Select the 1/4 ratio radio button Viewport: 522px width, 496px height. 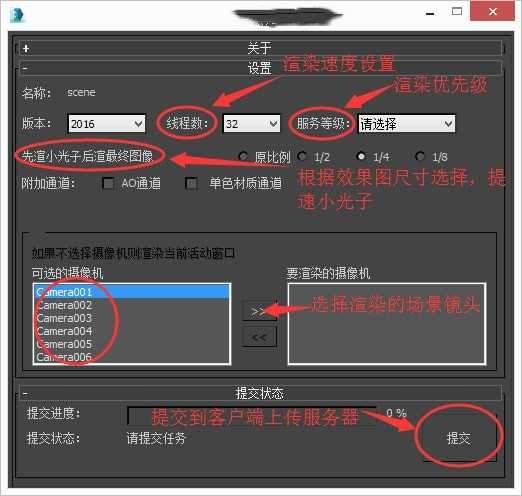(361, 156)
